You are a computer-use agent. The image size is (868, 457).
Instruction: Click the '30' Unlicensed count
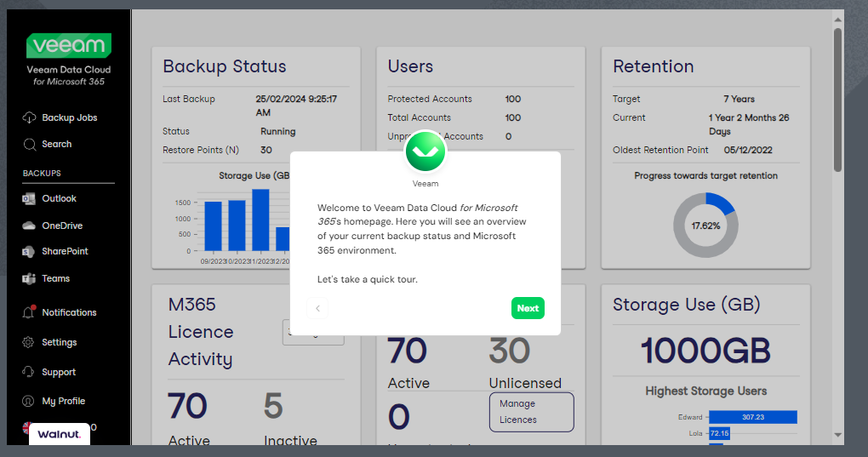point(509,351)
